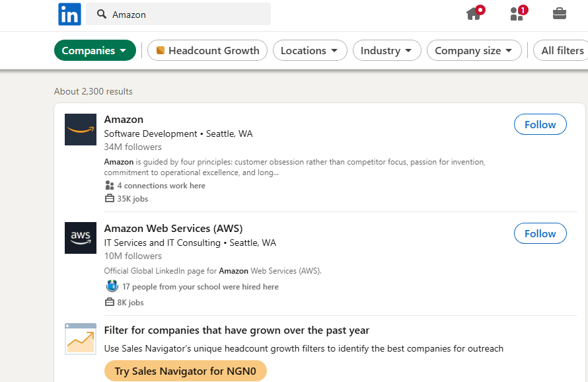Follow Amazon Web Services (AWS)
The width and height of the screenshot is (588, 382).
point(540,233)
